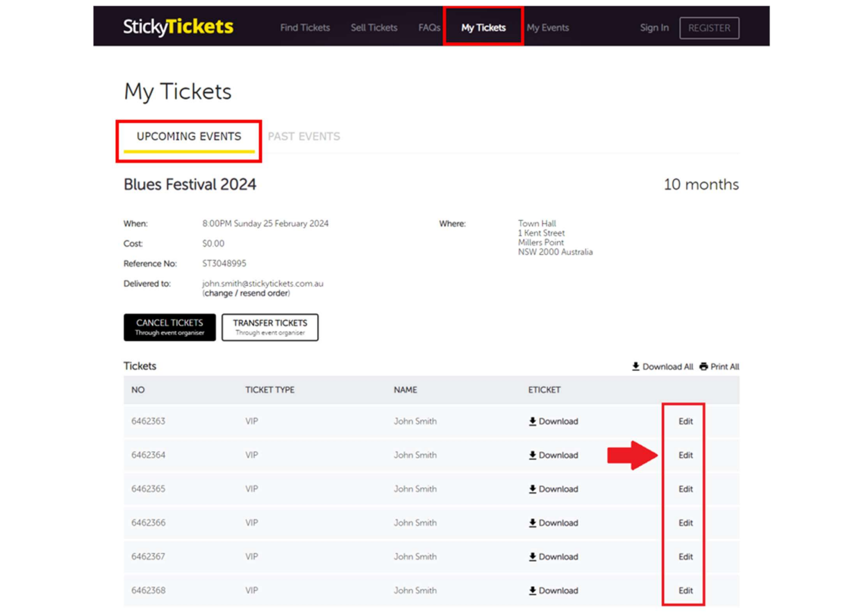Click John Smith name in row 6462365

point(415,489)
